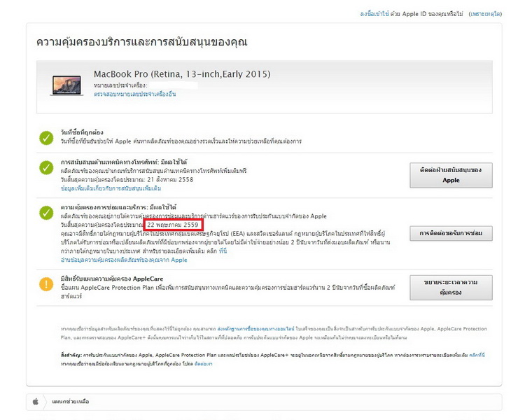Open 'อ่านข้อมูลความคุ้มครองผลิตภัณฑ์ของคุณจาก Apple' link
Viewport: 525px width, 420px height.
click(x=124, y=260)
